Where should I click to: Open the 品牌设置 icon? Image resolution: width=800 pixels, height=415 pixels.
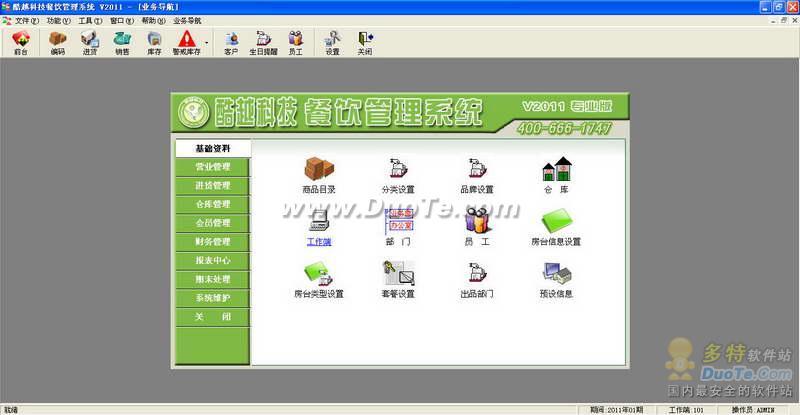tap(477, 168)
